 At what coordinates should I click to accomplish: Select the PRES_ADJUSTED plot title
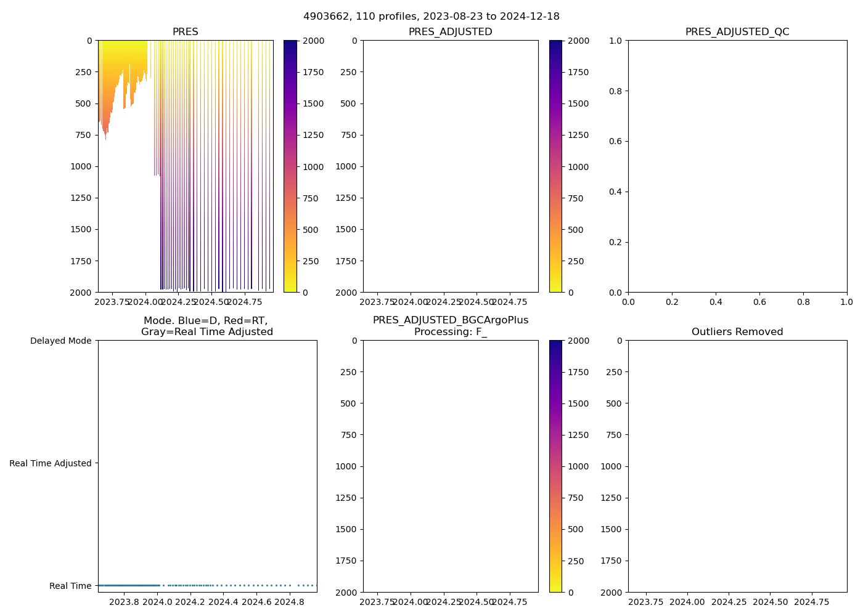[450, 32]
